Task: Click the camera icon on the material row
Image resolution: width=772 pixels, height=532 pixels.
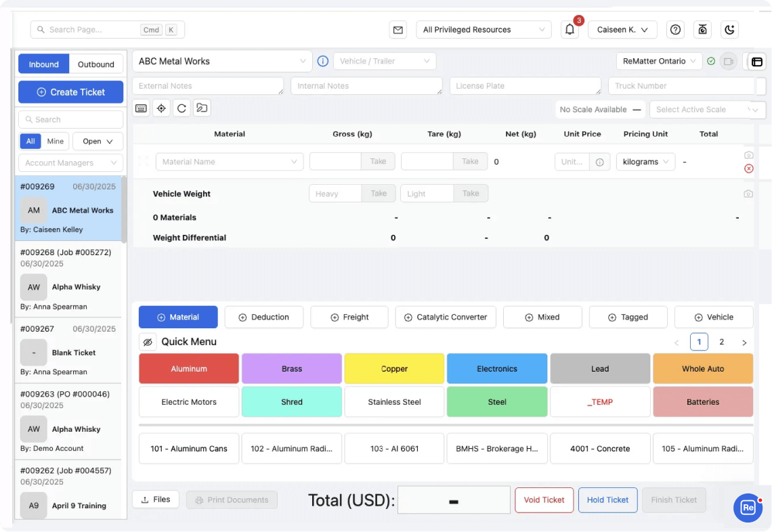Action: tap(748, 154)
